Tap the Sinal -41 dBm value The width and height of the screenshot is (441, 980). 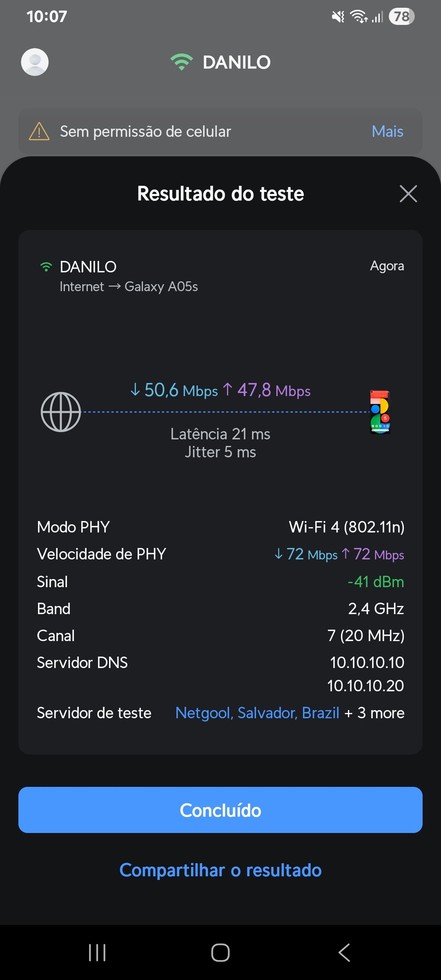point(376,581)
